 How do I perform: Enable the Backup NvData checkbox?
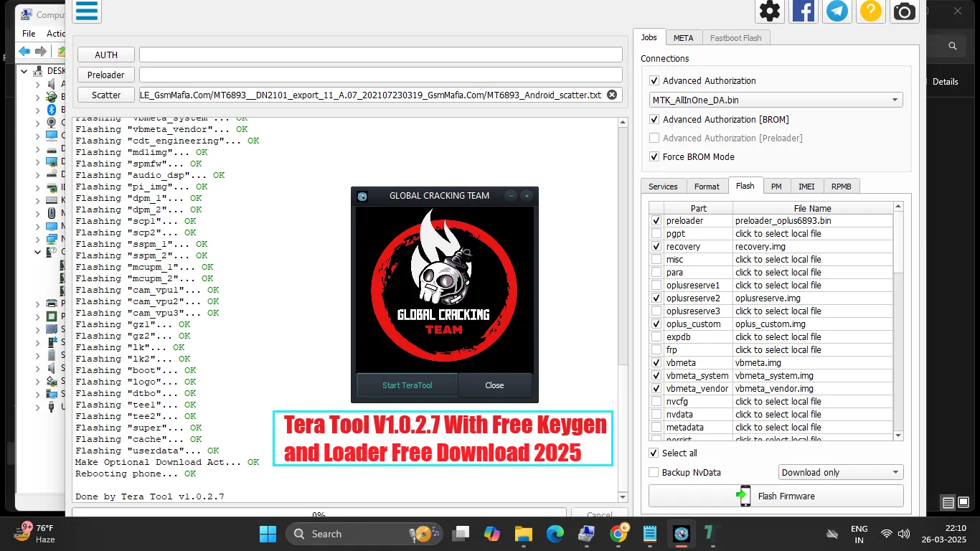pyautogui.click(x=654, y=473)
